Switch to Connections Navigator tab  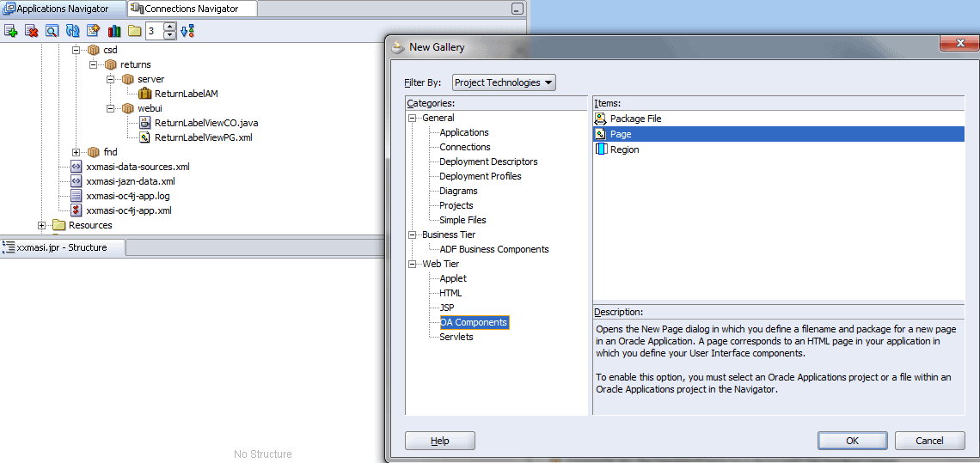coord(191,9)
